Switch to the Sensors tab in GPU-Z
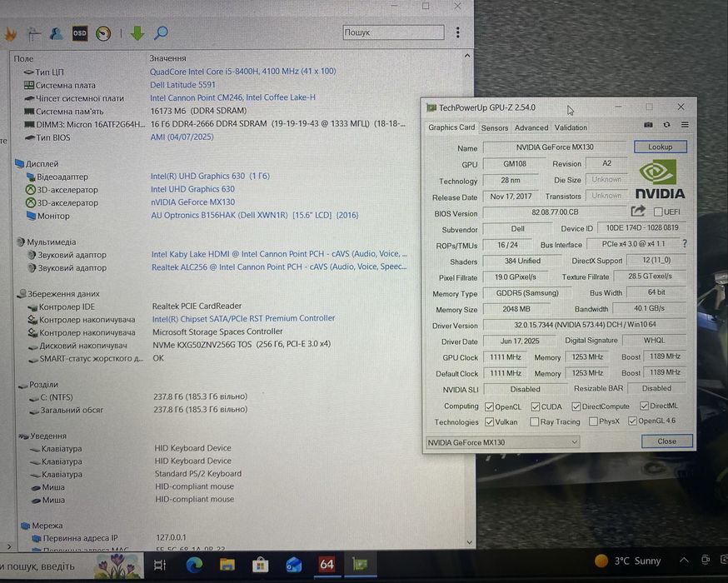Image resolution: width=728 pixels, height=583 pixels. click(x=495, y=127)
